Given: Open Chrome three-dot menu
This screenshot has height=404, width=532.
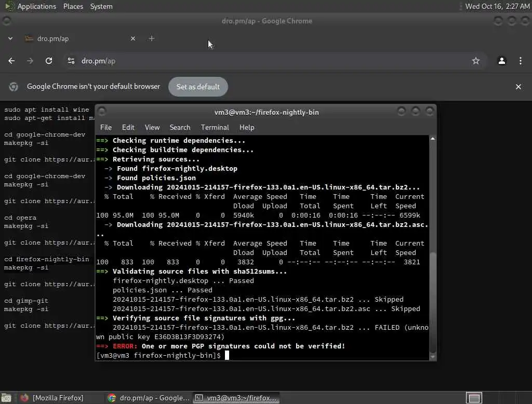Looking at the screenshot, I should click(521, 61).
